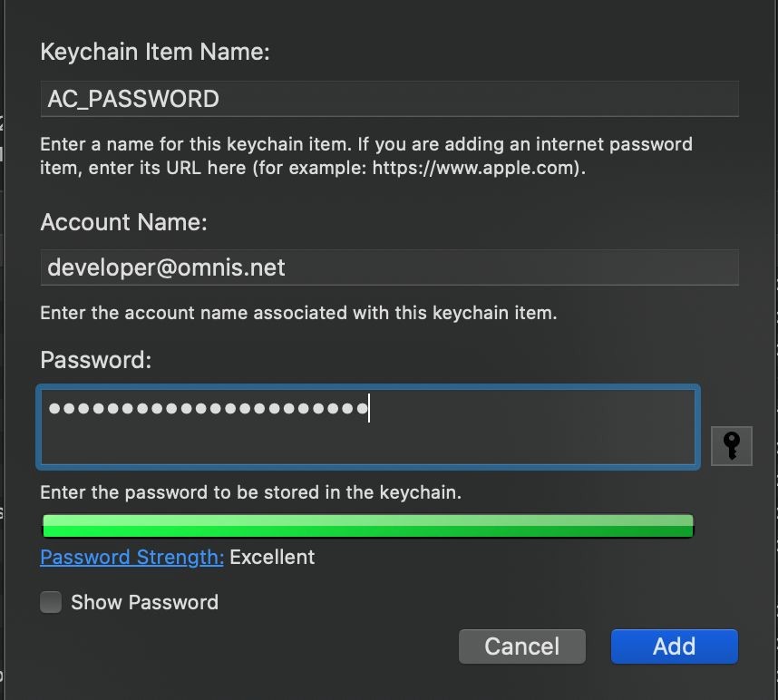
Task: Click "Enter the password to be stored" hint
Action: (x=250, y=492)
